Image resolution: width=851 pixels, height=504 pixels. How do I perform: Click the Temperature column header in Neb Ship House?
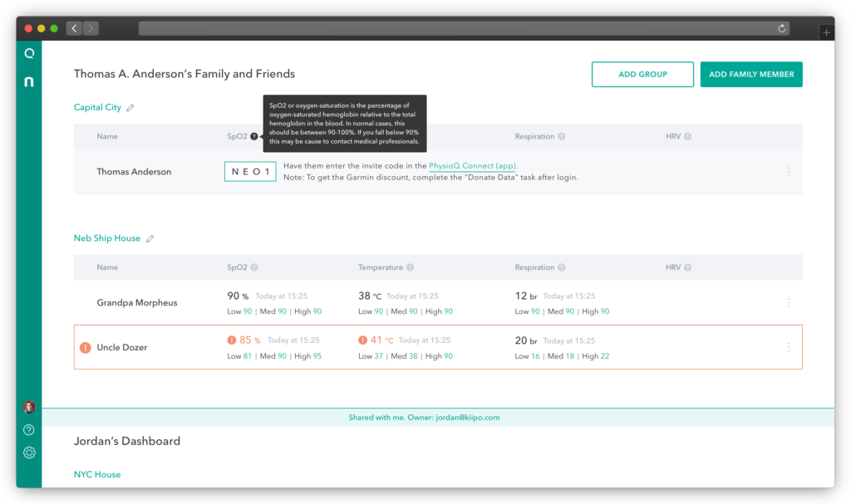[381, 267]
